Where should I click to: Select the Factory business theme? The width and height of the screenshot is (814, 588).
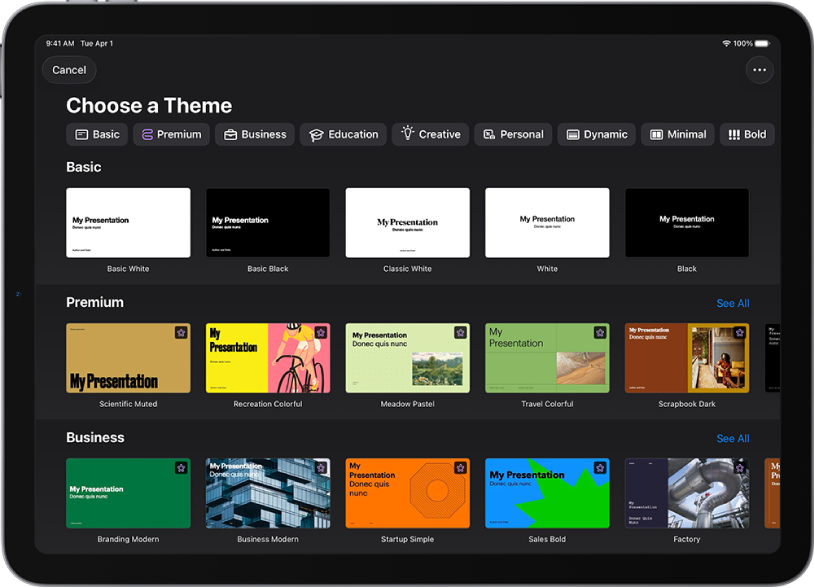(687, 493)
